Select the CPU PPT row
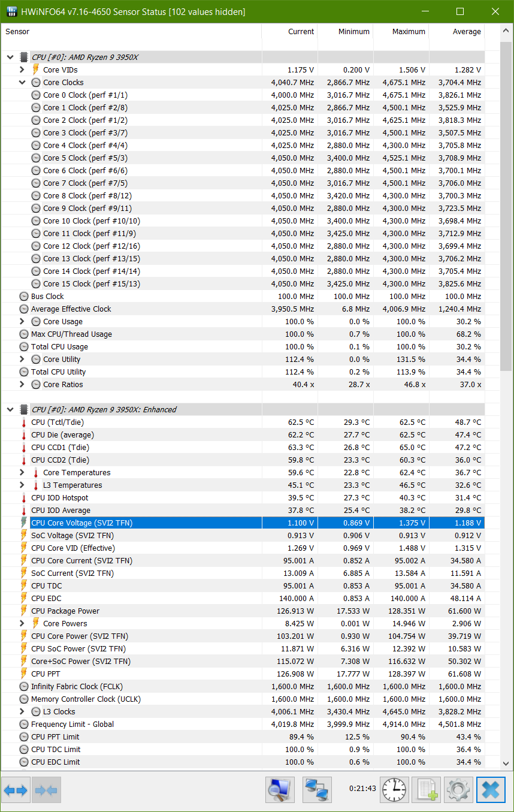514x812 pixels. 243,674
